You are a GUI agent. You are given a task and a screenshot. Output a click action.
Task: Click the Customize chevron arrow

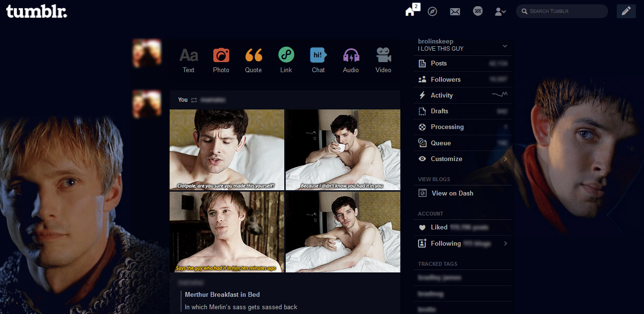(x=505, y=159)
